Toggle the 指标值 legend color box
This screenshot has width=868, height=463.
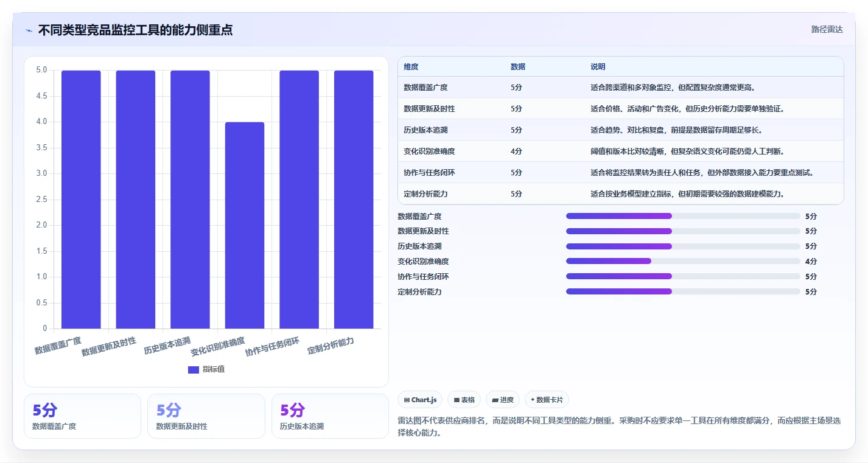coord(194,369)
